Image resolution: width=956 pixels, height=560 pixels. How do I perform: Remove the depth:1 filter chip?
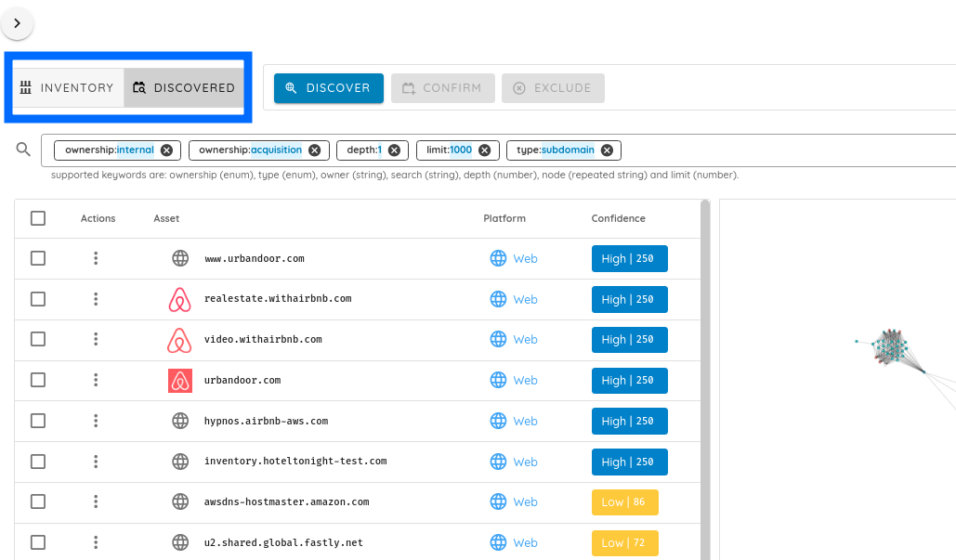(393, 150)
